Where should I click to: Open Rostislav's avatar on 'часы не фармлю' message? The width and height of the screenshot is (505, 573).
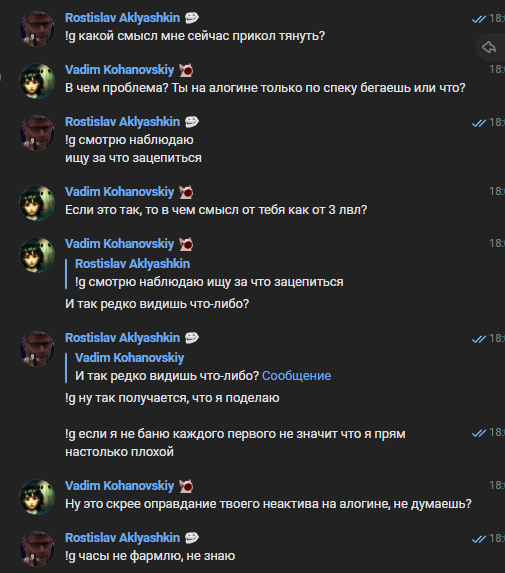37,549
